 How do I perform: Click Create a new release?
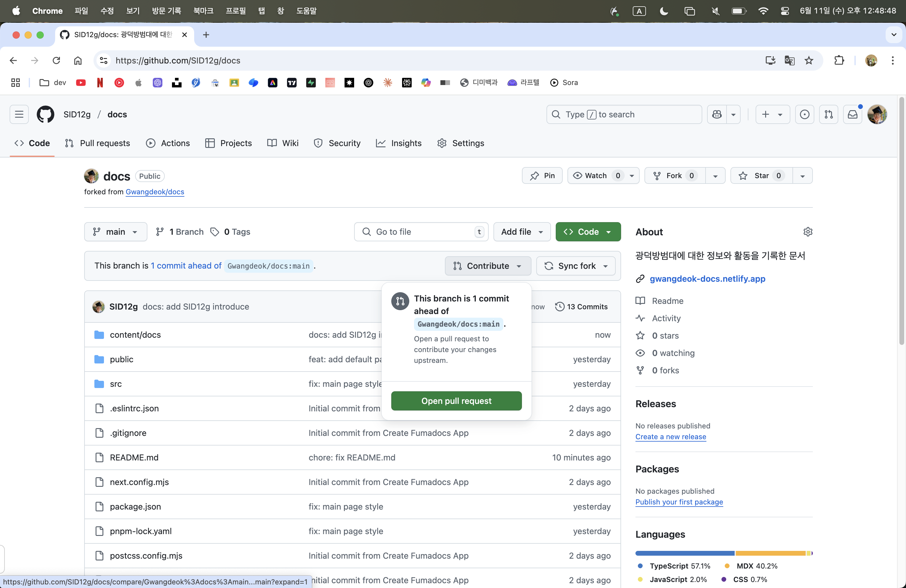(x=671, y=437)
